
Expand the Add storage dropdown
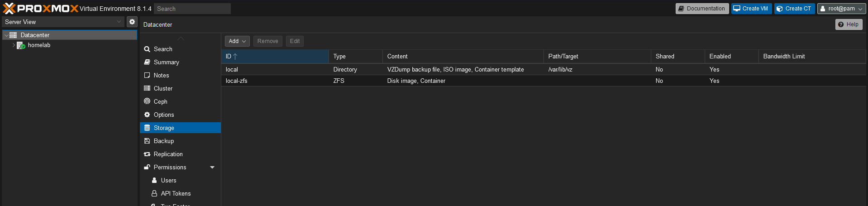click(x=237, y=41)
